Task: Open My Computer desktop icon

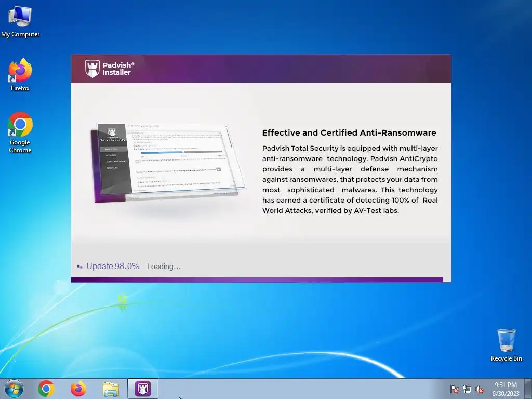Action: (x=20, y=21)
